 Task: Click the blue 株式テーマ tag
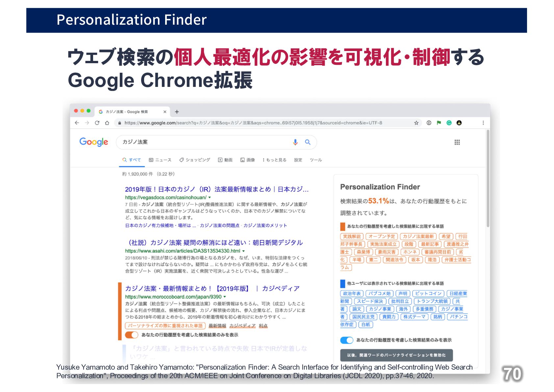pos(415,317)
